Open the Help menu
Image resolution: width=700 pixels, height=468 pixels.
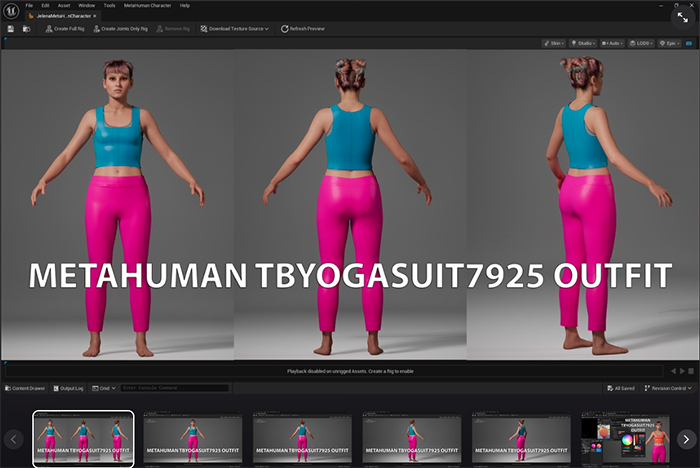click(185, 5)
